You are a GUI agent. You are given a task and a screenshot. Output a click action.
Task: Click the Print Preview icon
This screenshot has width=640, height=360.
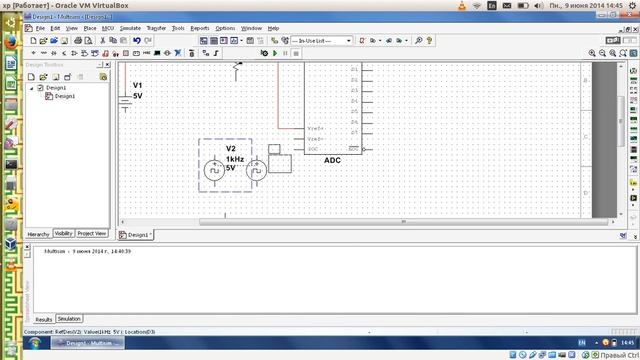(x=88, y=40)
